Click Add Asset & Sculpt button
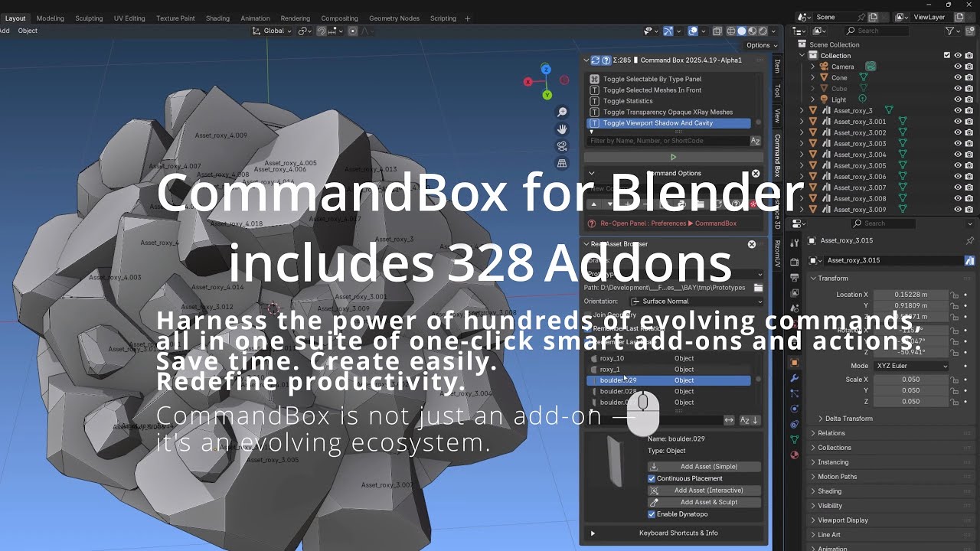This screenshot has height=551, width=980. tap(704, 502)
